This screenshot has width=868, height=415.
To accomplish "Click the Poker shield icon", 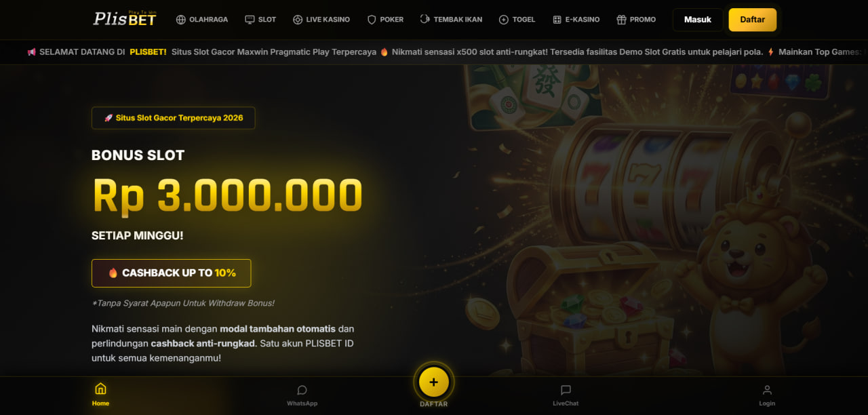I will 372,20.
